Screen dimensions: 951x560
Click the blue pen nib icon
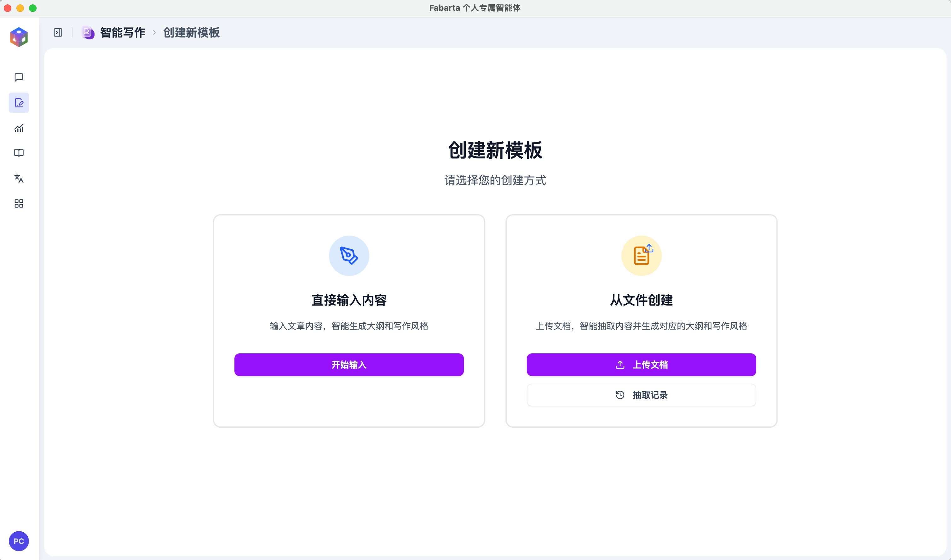pos(349,255)
